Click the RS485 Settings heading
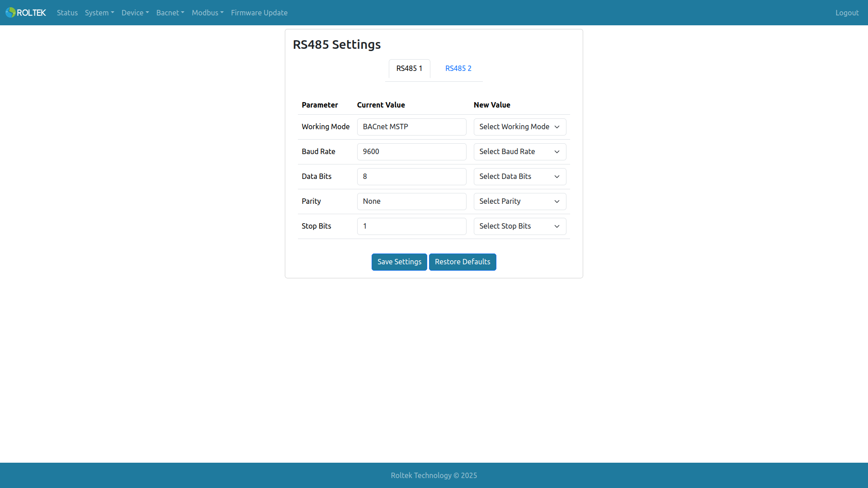 [x=337, y=45]
